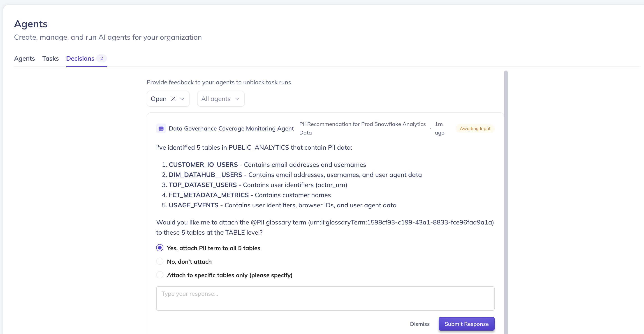
Task: Click the Open filter label
Action: point(158,99)
